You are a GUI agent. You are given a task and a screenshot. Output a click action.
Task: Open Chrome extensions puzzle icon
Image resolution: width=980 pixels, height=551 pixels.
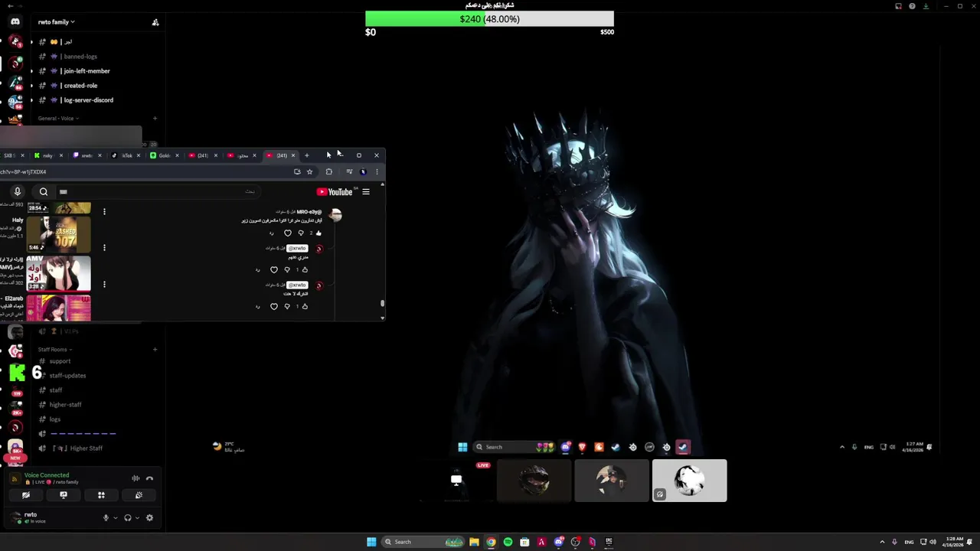[x=329, y=171]
